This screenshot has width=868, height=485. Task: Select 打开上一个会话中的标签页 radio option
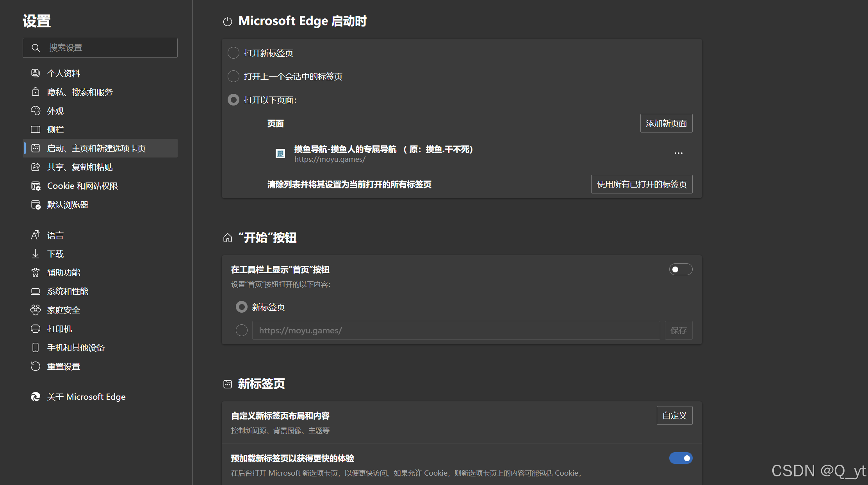[233, 76]
